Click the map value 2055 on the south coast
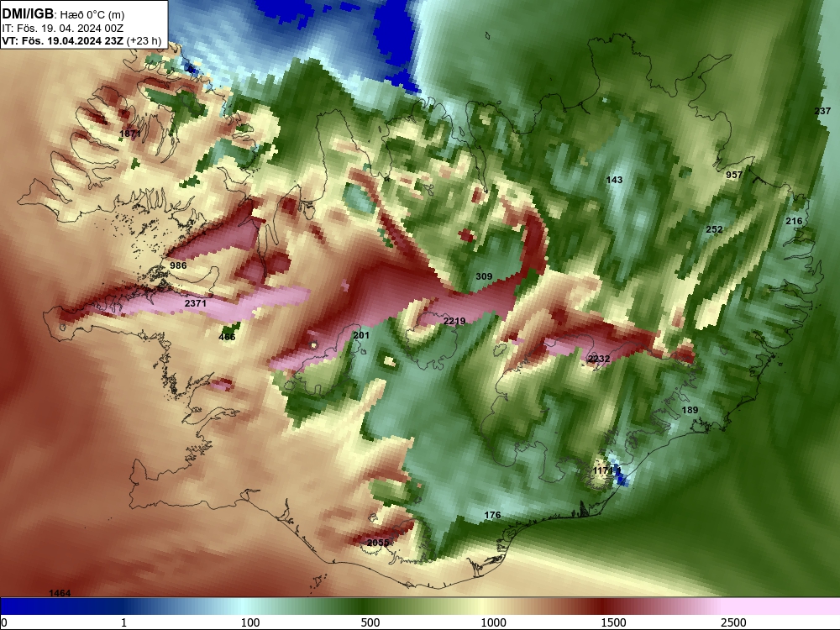The image size is (840, 630). click(x=378, y=543)
